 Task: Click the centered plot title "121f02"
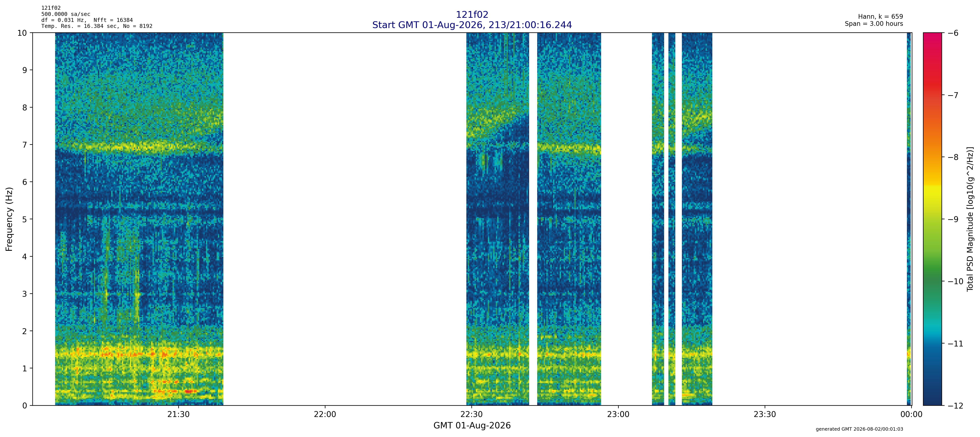[472, 14]
